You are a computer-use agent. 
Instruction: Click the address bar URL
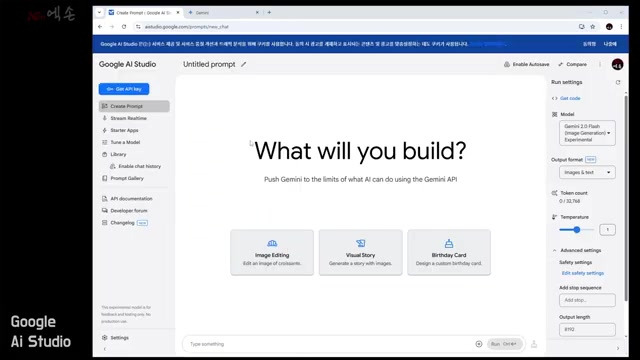(187, 27)
